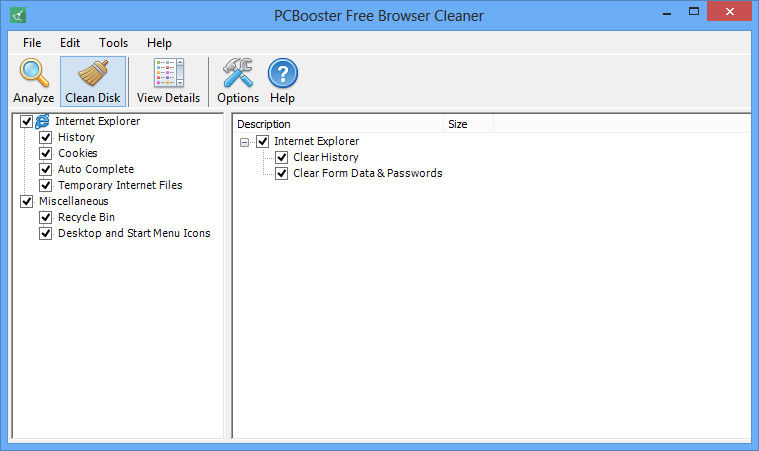Viewport: 759px width, 451px height.
Task: Toggle Desktop and Start Menu Icons checkbox
Action: click(46, 233)
